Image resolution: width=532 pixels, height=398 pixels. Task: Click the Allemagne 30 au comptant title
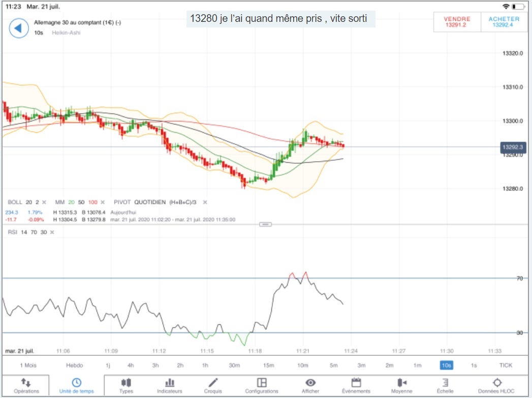[x=77, y=23]
